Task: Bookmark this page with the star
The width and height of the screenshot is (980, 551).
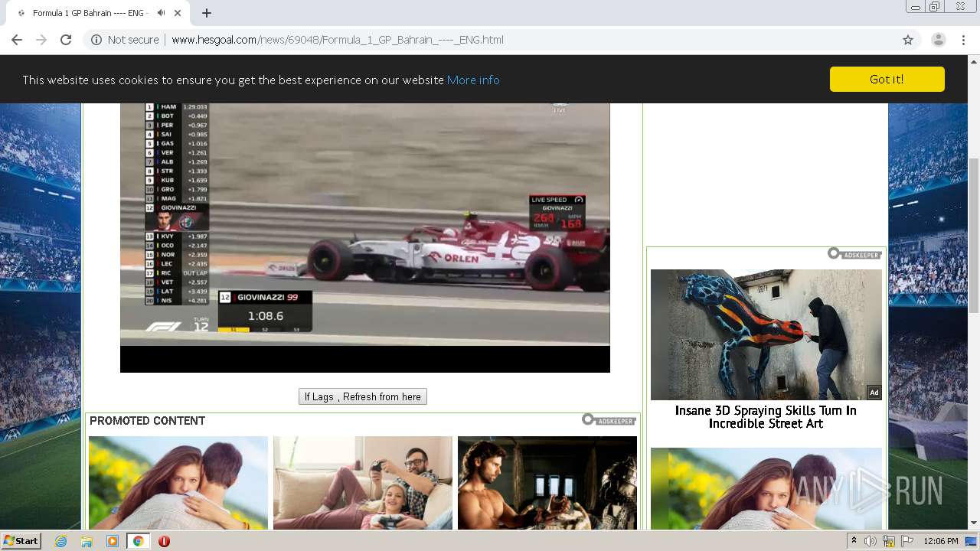Action: click(908, 40)
